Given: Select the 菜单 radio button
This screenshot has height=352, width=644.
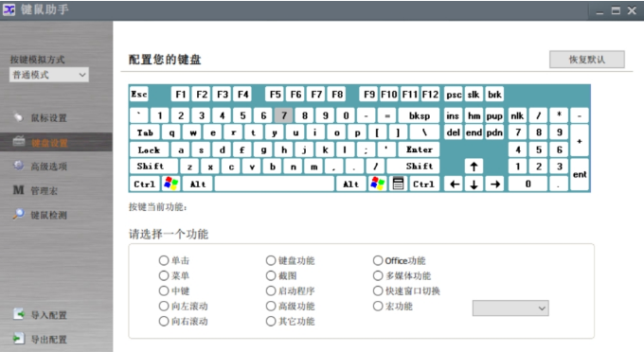Looking at the screenshot, I should click(x=164, y=275).
